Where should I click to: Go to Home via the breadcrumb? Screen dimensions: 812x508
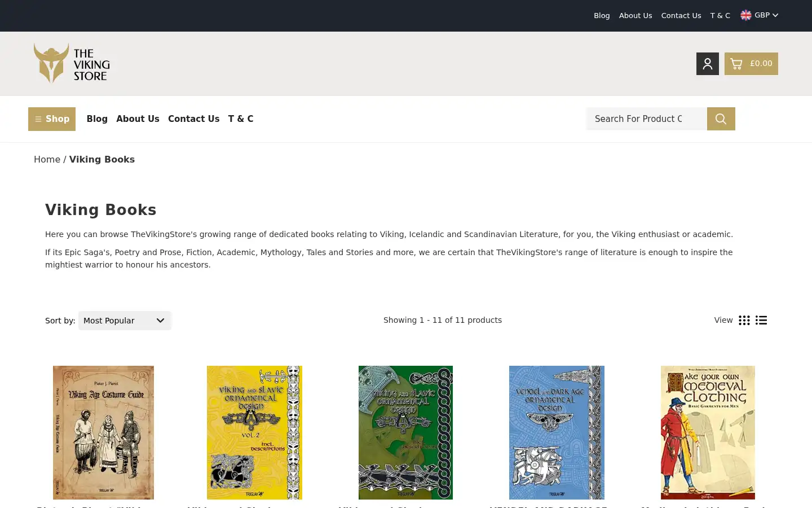pos(47,160)
